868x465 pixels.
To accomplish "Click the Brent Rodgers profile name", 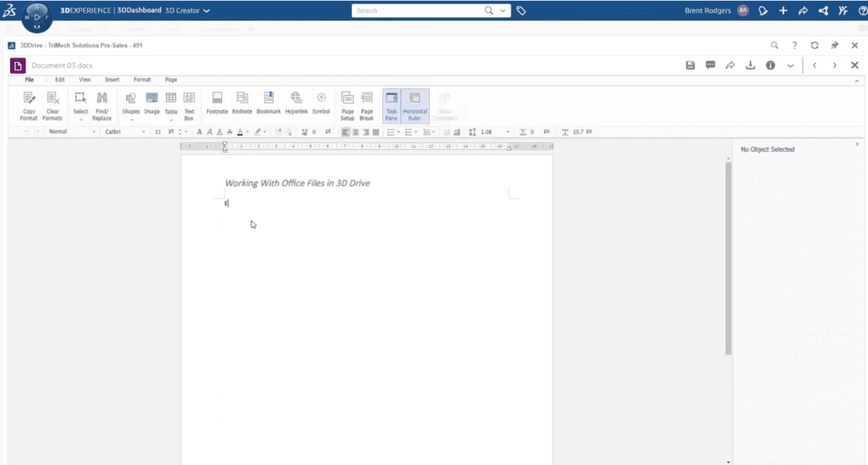I will pyautogui.click(x=708, y=10).
